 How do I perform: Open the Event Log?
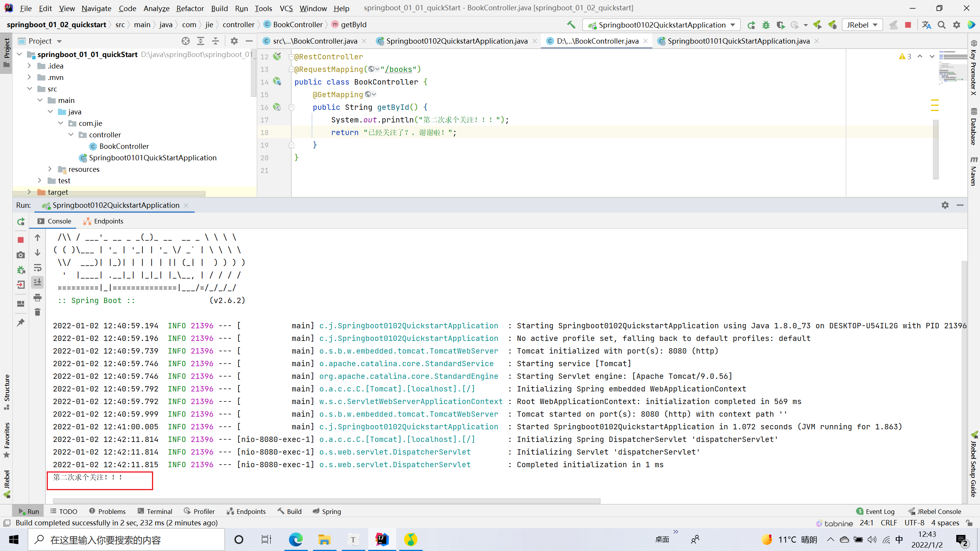pos(875,511)
